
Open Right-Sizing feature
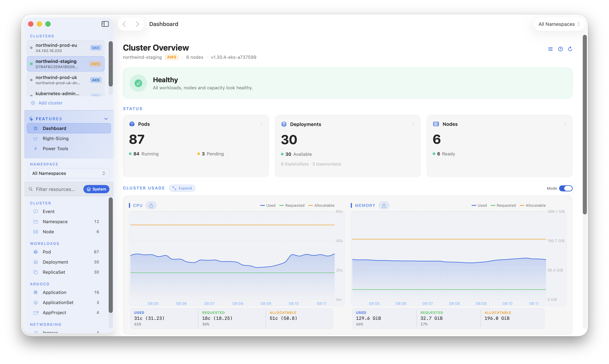pos(69,139)
